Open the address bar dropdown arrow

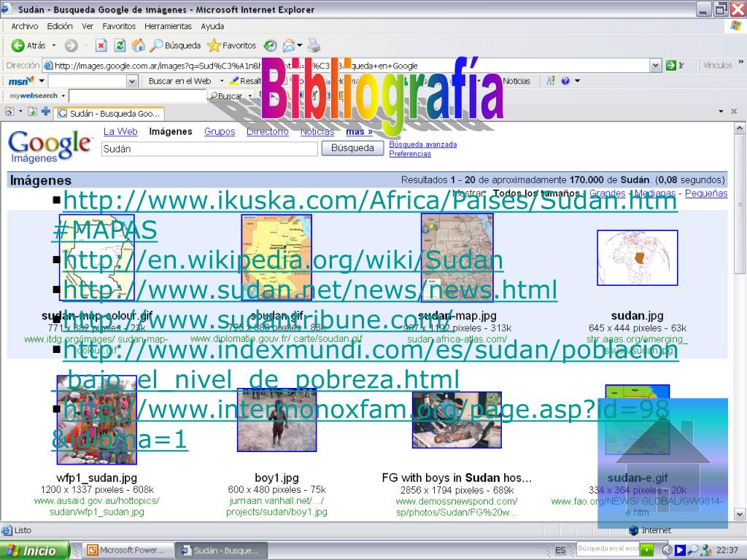pos(656,66)
